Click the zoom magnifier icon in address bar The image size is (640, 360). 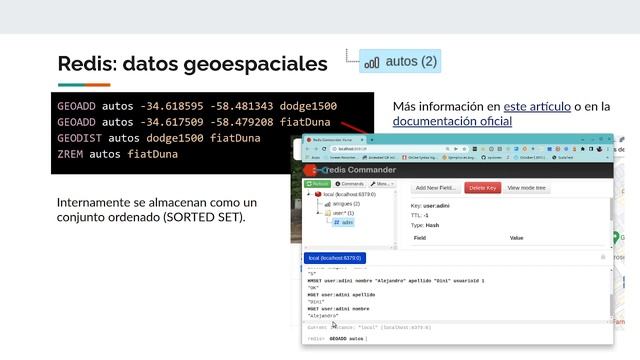point(447,149)
